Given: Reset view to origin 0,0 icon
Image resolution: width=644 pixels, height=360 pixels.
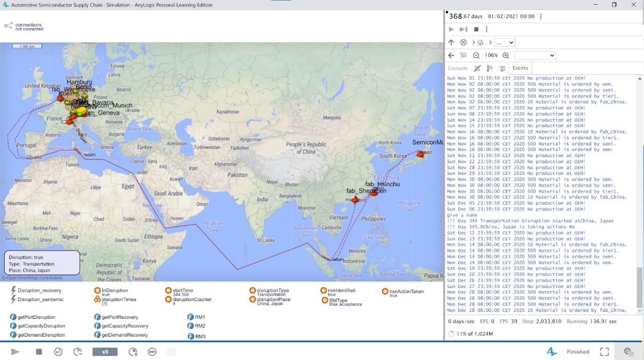Looking at the screenshot, I should click(x=464, y=55).
